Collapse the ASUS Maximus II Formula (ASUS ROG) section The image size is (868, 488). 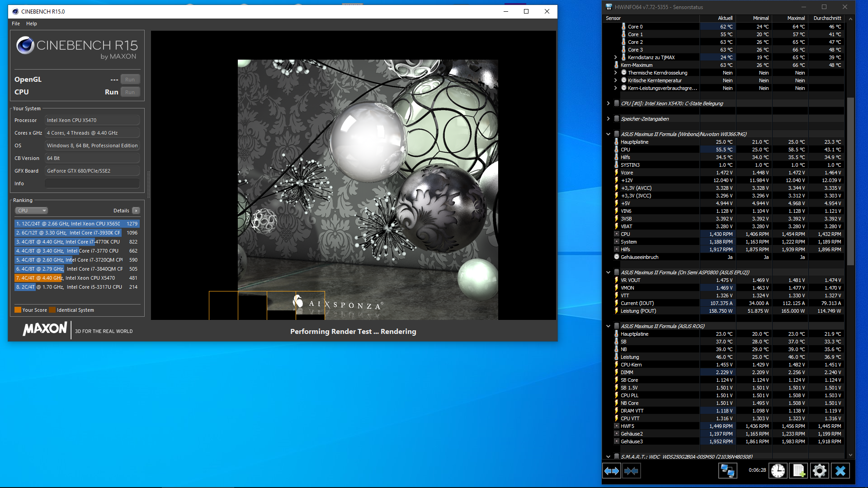pyautogui.click(x=608, y=326)
